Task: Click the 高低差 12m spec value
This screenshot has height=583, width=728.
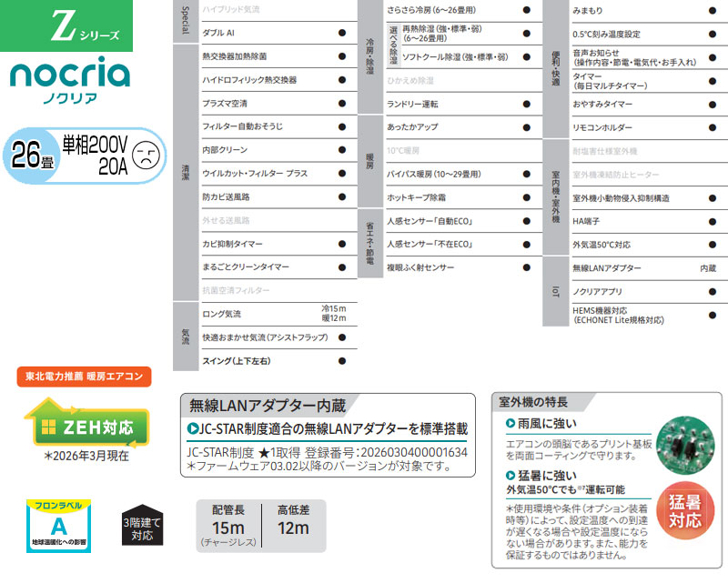Action: click(x=293, y=528)
